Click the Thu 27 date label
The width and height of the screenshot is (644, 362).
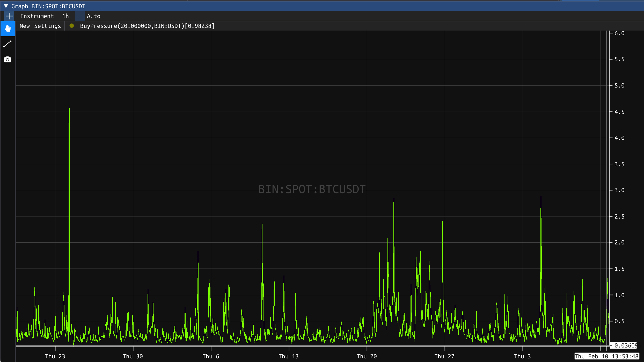click(x=444, y=356)
